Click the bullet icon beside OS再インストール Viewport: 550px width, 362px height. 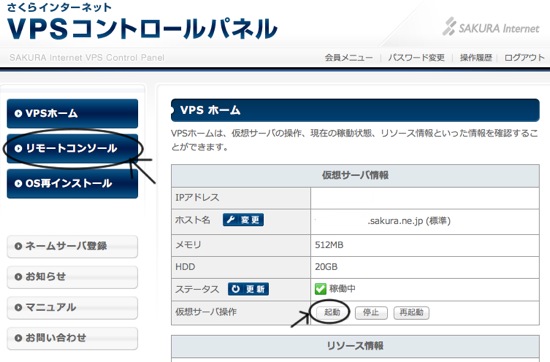(x=18, y=183)
